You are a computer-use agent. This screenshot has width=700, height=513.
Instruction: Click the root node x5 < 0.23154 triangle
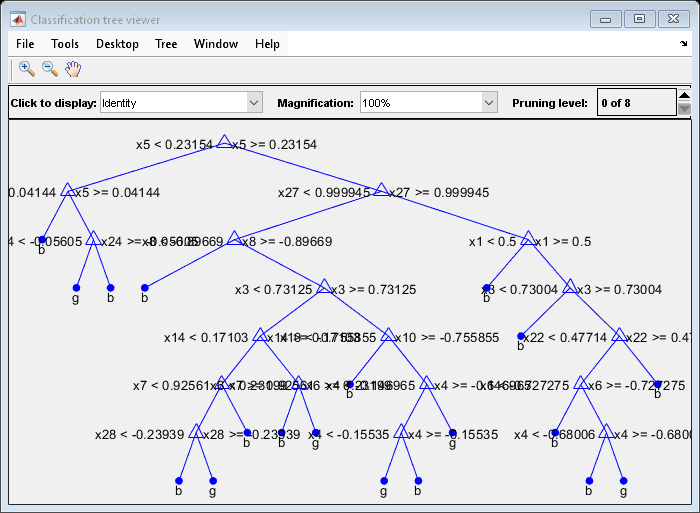224,142
